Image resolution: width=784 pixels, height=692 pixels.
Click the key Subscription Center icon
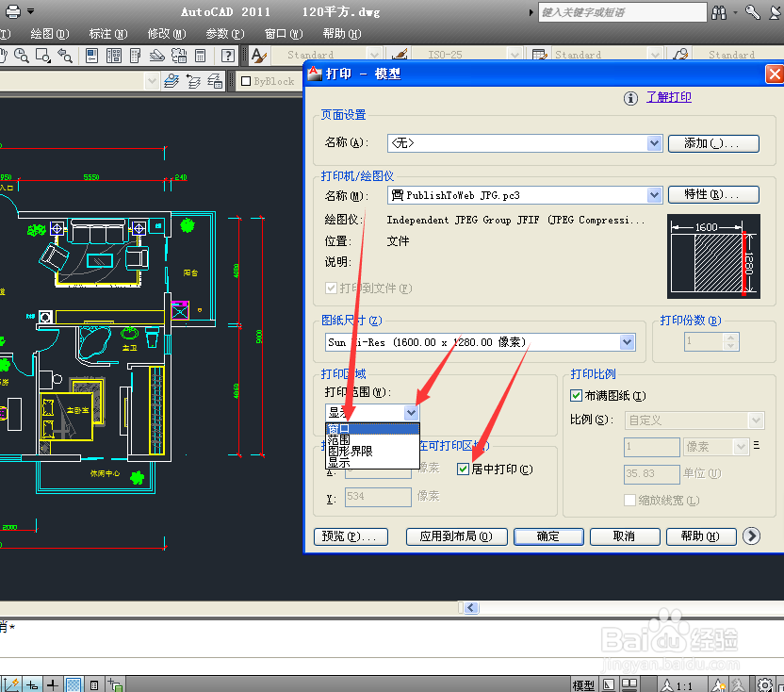[753, 11]
